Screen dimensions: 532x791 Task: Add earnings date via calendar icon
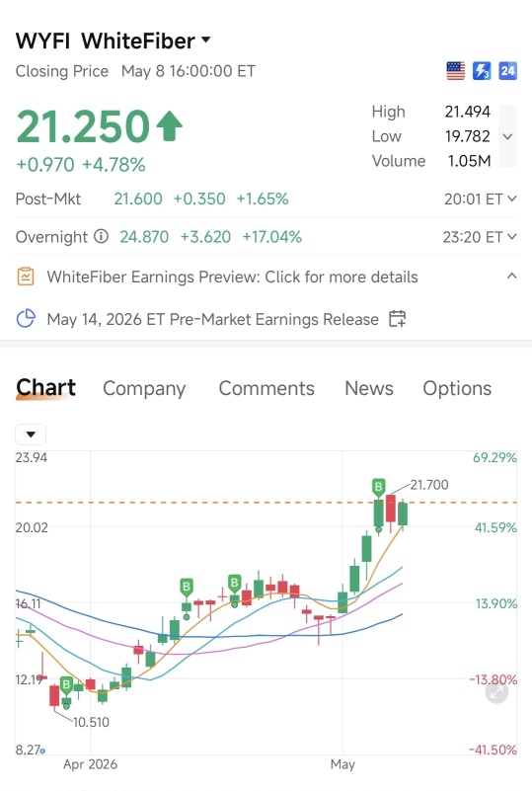pos(398,319)
